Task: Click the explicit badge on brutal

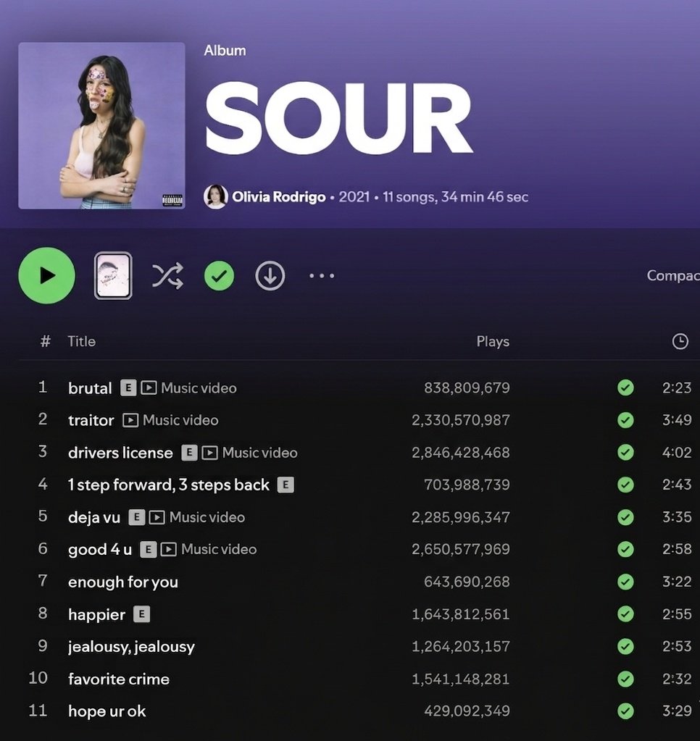Action: [x=128, y=388]
